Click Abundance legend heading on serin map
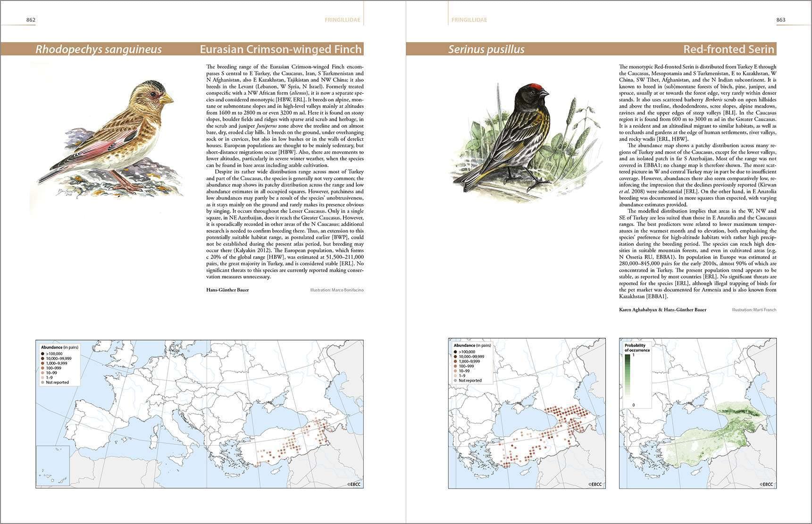The width and height of the screenshot is (812, 524). point(472,346)
